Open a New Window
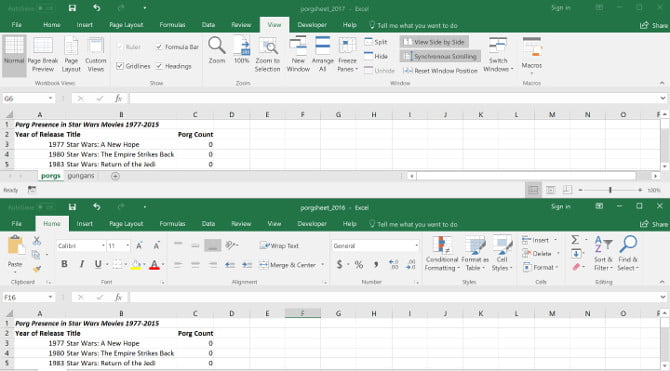 coord(298,55)
